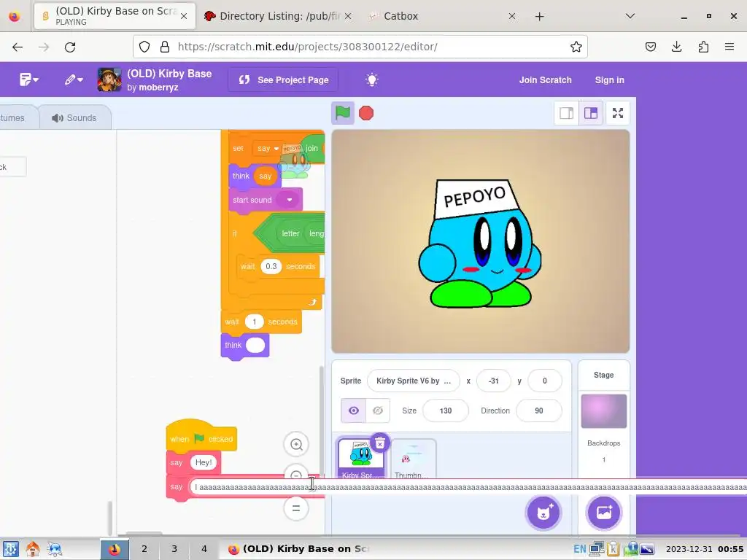The height and width of the screenshot is (560, 747).
Task: Open the Choose a Sprite cat button
Action: 543,513
